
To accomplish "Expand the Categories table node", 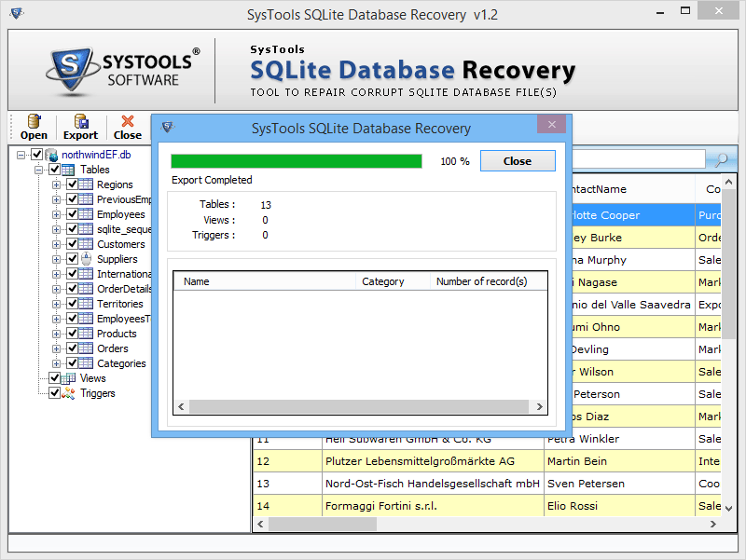I will pyautogui.click(x=56, y=363).
